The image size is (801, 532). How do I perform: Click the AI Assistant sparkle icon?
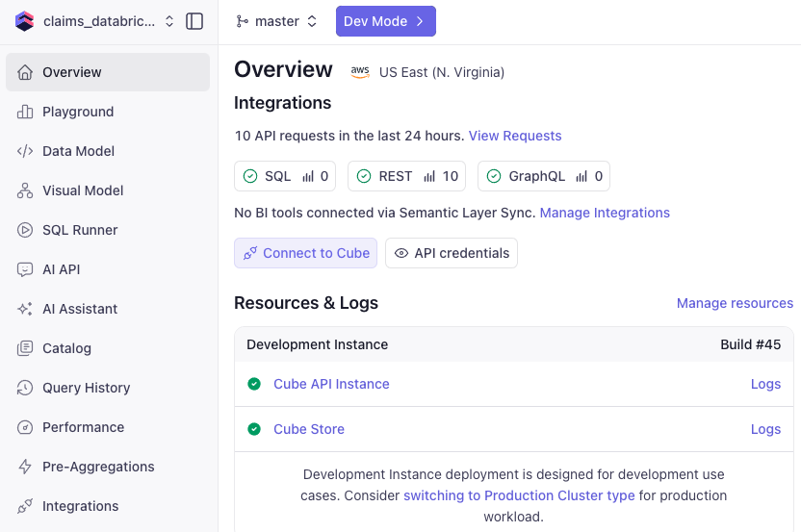[x=25, y=309]
